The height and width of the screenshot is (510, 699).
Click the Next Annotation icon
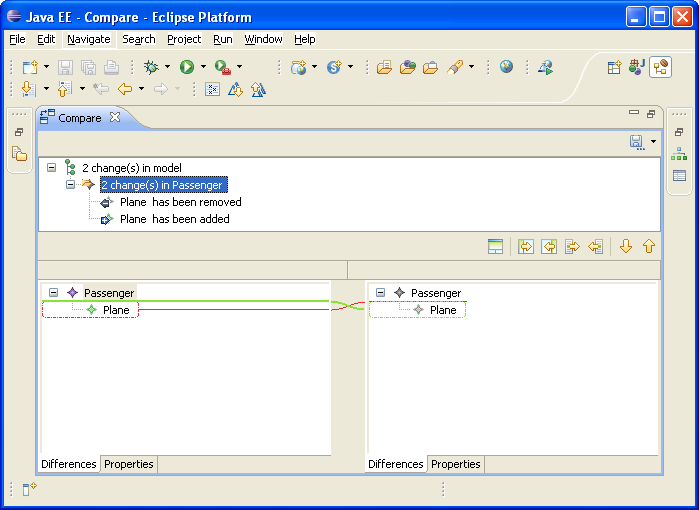click(29, 89)
